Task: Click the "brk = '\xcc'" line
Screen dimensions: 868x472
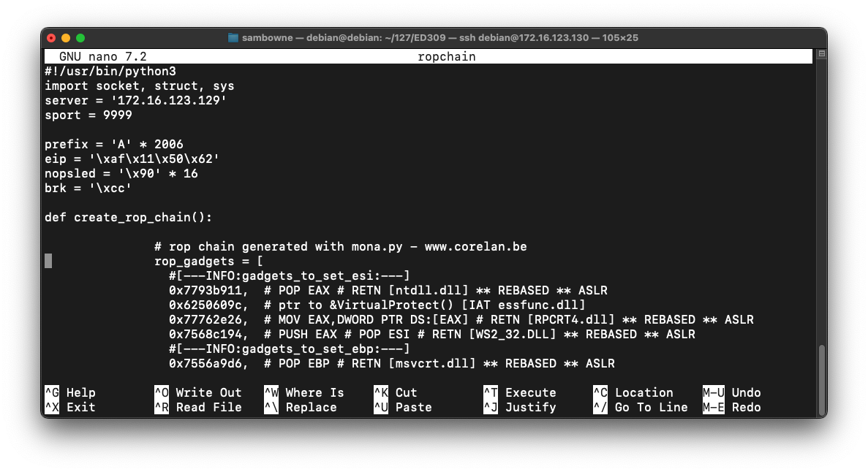Action: [x=88, y=188]
